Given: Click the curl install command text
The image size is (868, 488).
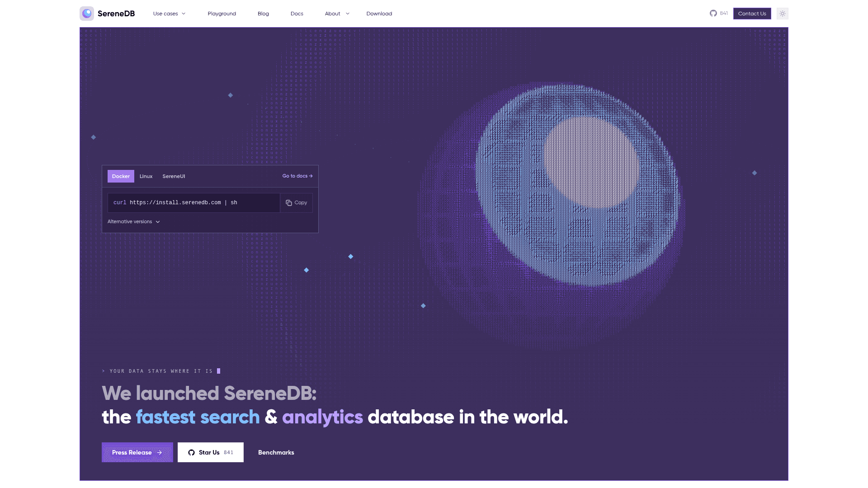Looking at the screenshot, I should (x=175, y=203).
